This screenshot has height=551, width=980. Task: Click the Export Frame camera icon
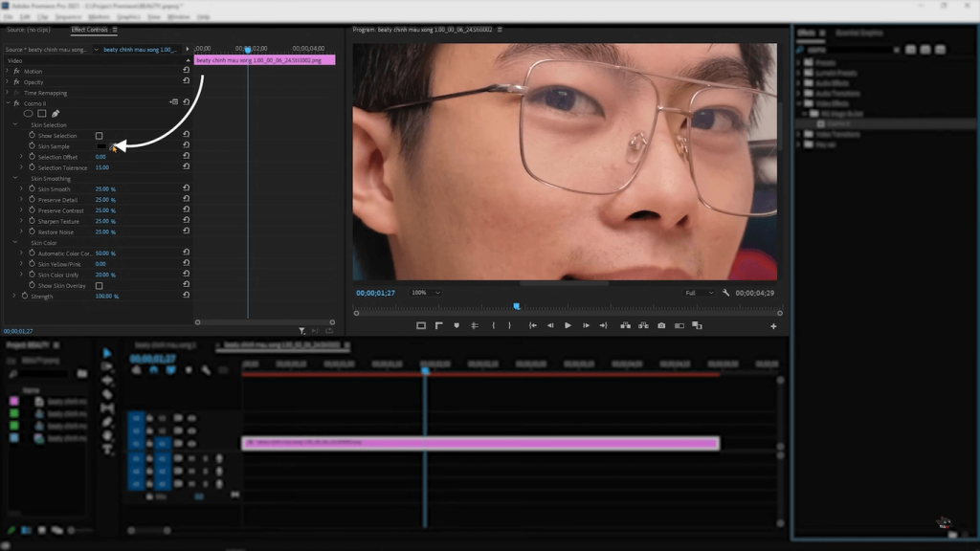(663, 325)
